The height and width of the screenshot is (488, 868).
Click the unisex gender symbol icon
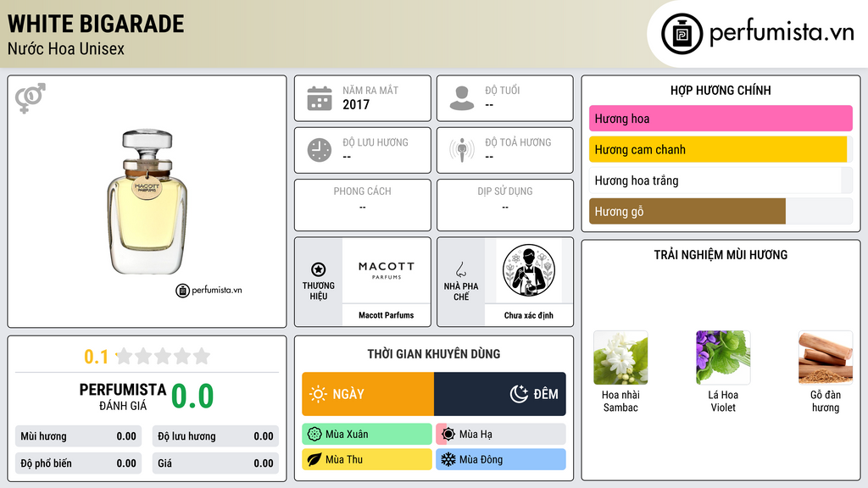31,98
